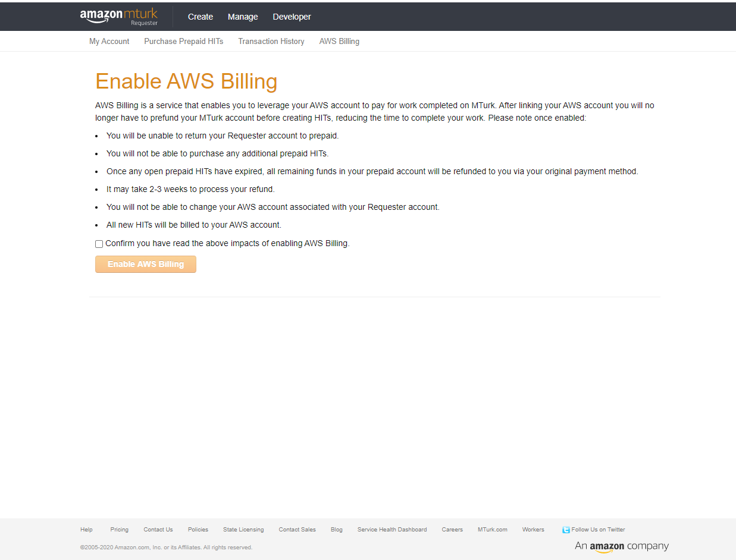736x560 pixels.
Task: Open the Help link in the footer
Action: (x=86, y=529)
